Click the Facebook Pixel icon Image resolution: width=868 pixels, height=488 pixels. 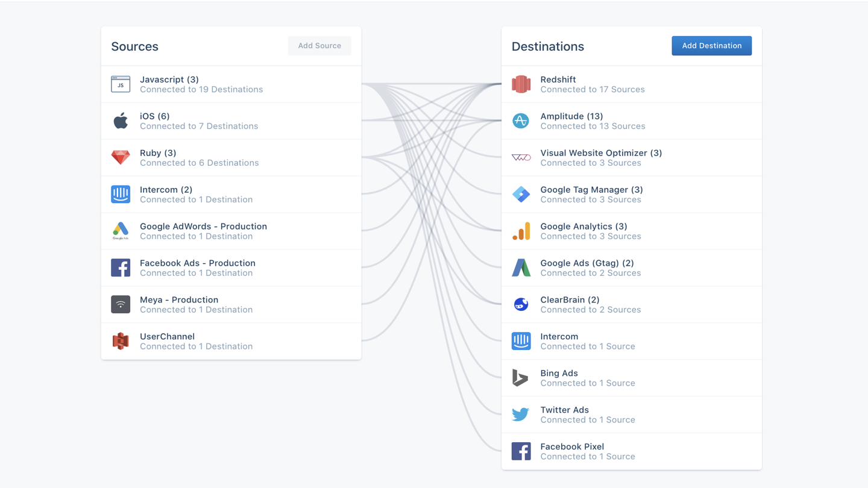coord(521,451)
